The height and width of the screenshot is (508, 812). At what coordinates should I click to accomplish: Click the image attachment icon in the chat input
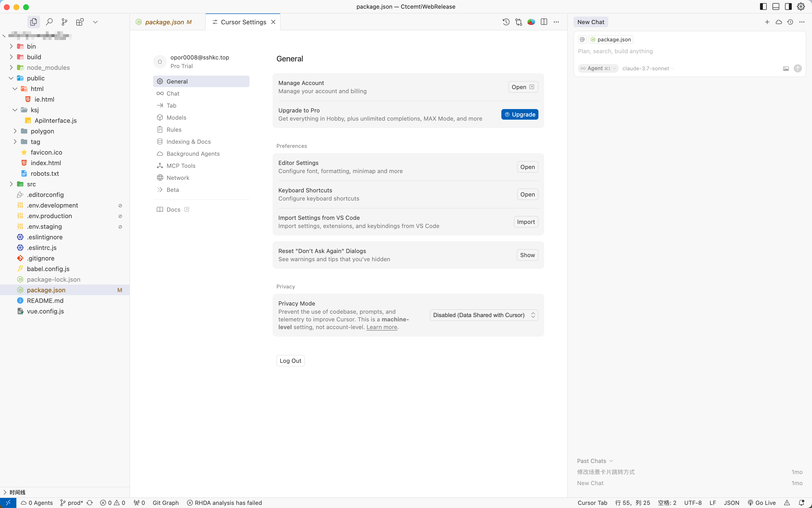coord(786,68)
